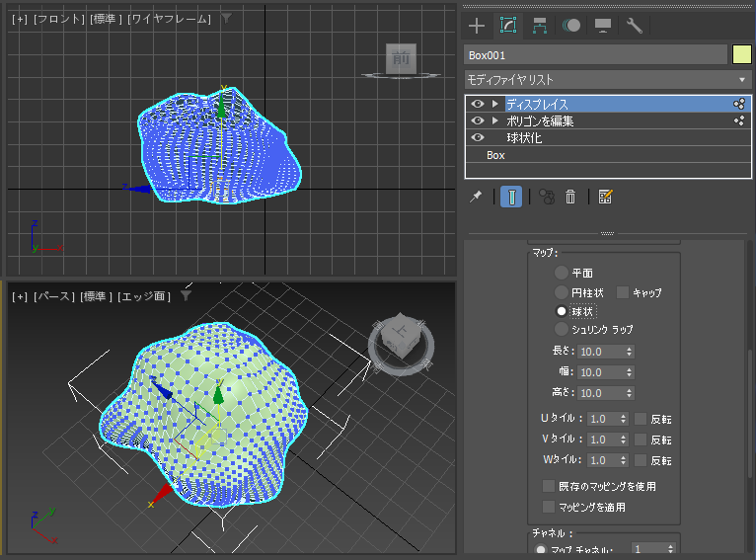This screenshot has height=560, width=756.
Task: Enable 反転 checkbox for U タイル
Action: (641, 419)
